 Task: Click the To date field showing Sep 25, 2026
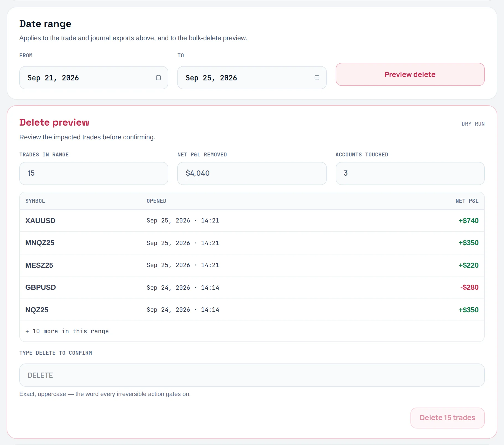coord(252,78)
